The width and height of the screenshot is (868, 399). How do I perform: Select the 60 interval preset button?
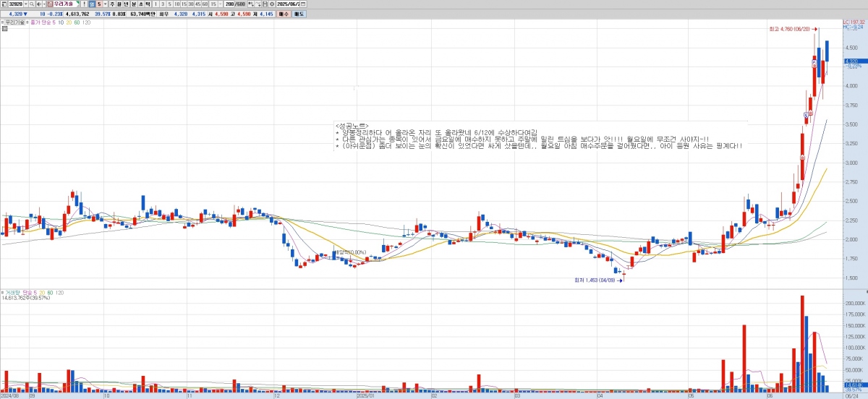205,4
